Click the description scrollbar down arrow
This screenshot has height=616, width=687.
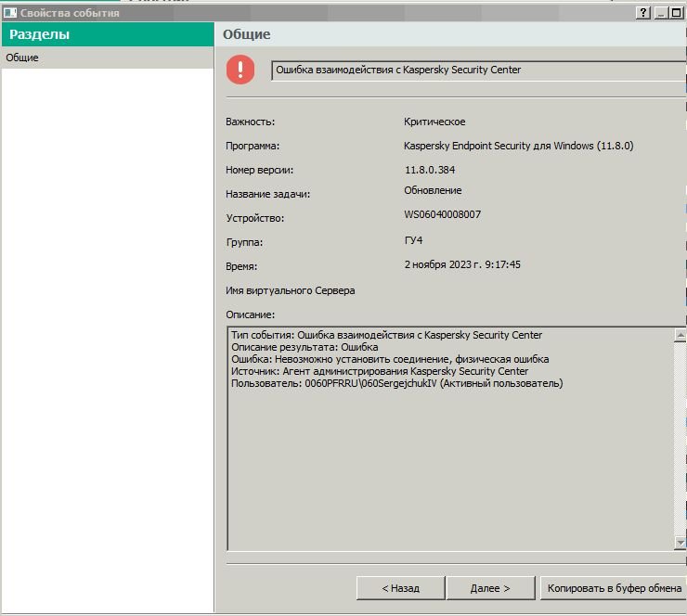coord(680,543)
